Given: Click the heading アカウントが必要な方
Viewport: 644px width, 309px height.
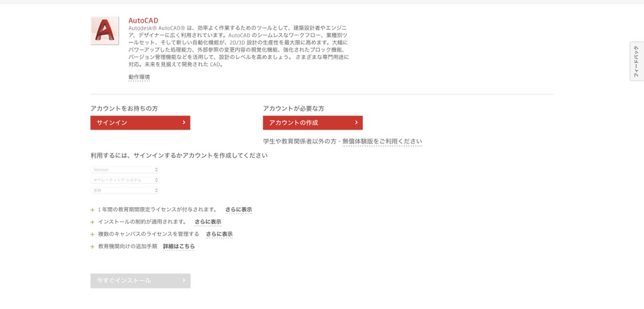Looking at the screenshot, I should click(x=294, y=108).
